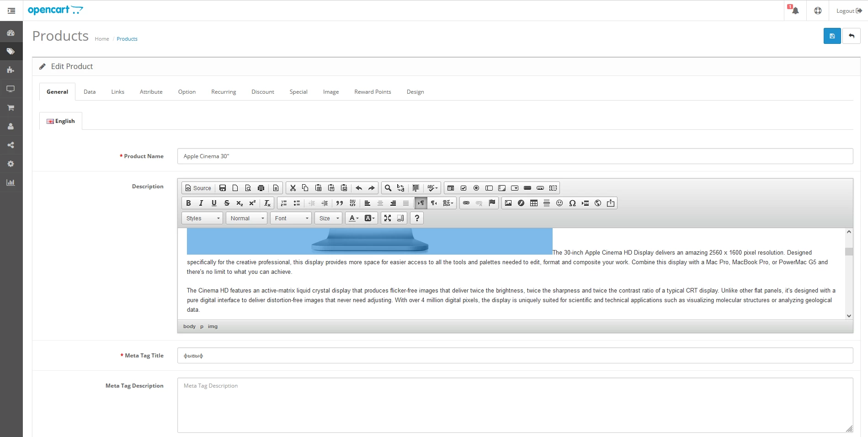
Task: Open the Find magnifier tool
Action: tap(388, 188)
